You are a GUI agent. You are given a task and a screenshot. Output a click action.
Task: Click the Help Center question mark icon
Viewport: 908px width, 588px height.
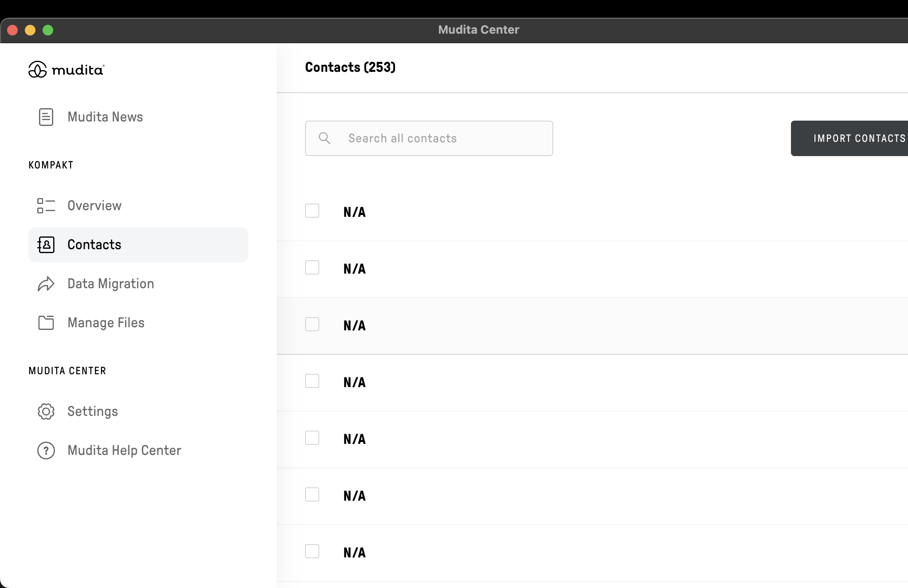click(x=46, y=451)
